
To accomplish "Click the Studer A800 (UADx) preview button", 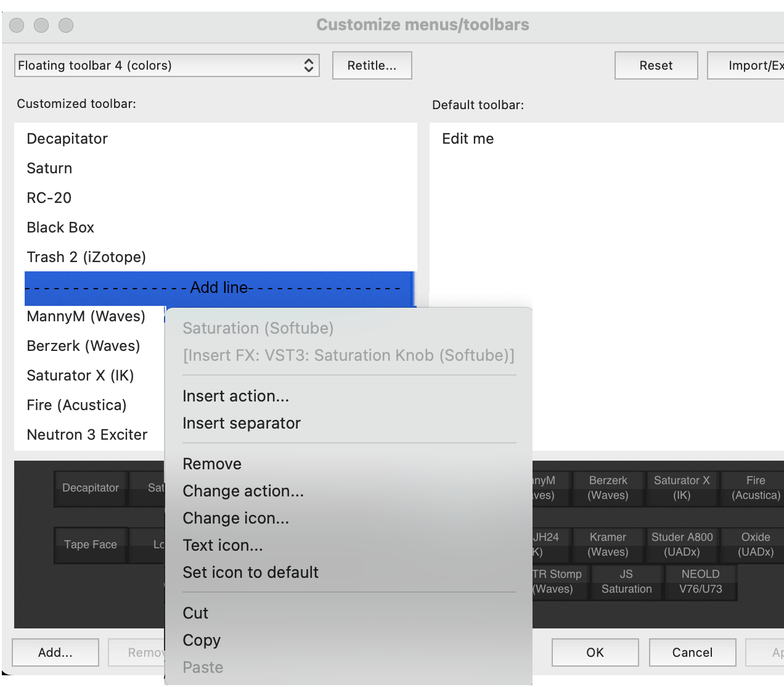I will coord(682,545).
